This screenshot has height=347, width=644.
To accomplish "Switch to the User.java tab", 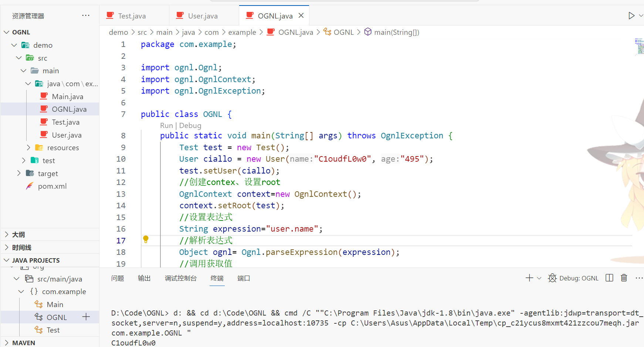I will [203, 16].
